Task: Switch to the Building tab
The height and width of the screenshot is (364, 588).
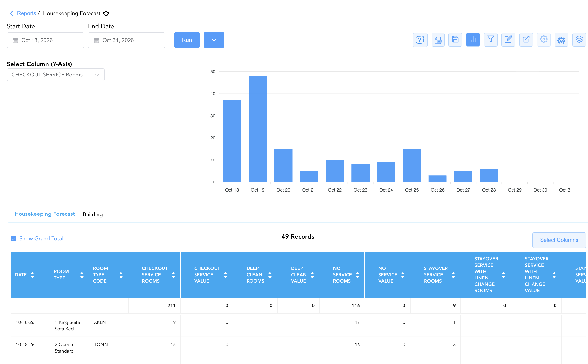Action: pyautogui.click(x=93, y=214)
